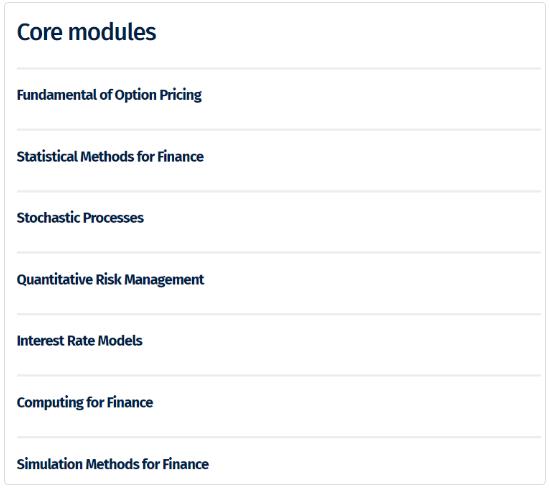
Task: Select Simulation Methods for Finance module
Action: [x=113, y=464]
